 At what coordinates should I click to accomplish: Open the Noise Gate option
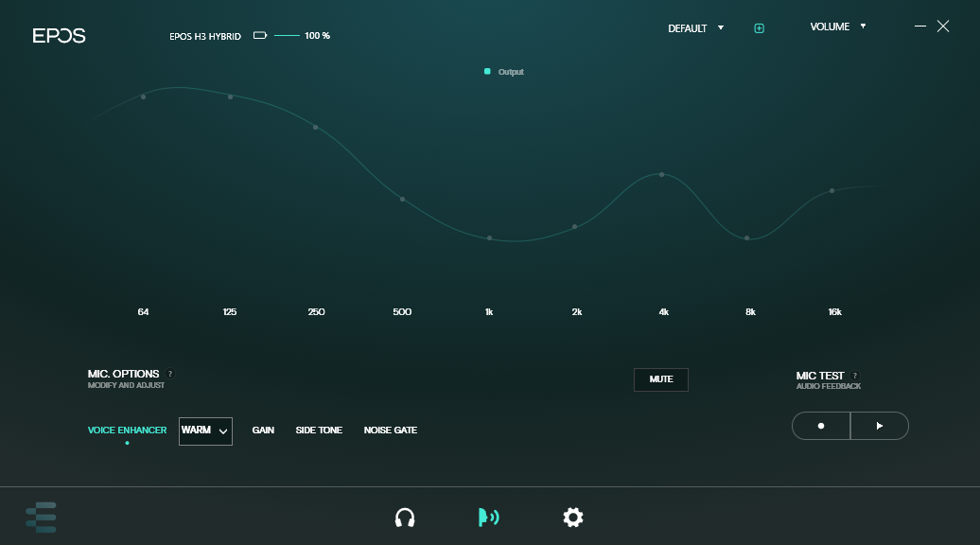tap(390, 431)
